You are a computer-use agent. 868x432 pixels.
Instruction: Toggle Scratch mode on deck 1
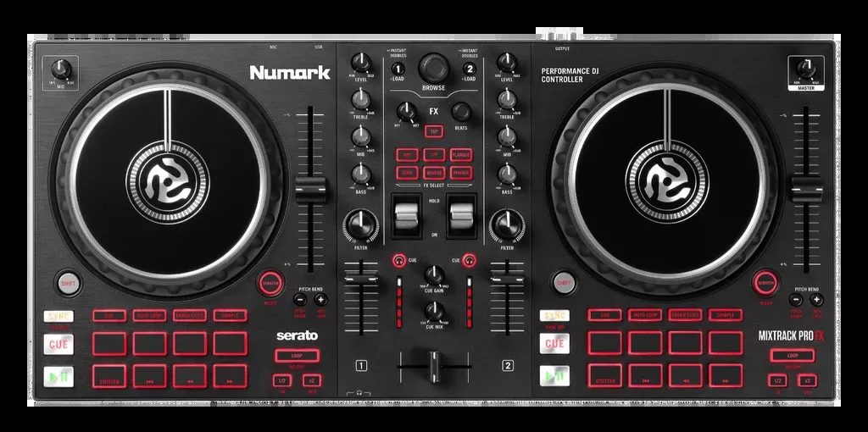pyautogui.click(x=270, y=283)
